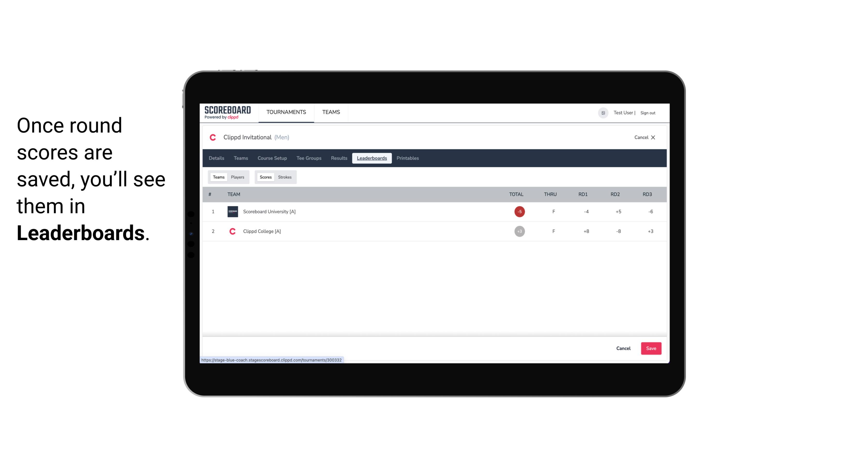The image size is (868, 467).
Task: Click the Cancel button
Action: click(624, 348)
